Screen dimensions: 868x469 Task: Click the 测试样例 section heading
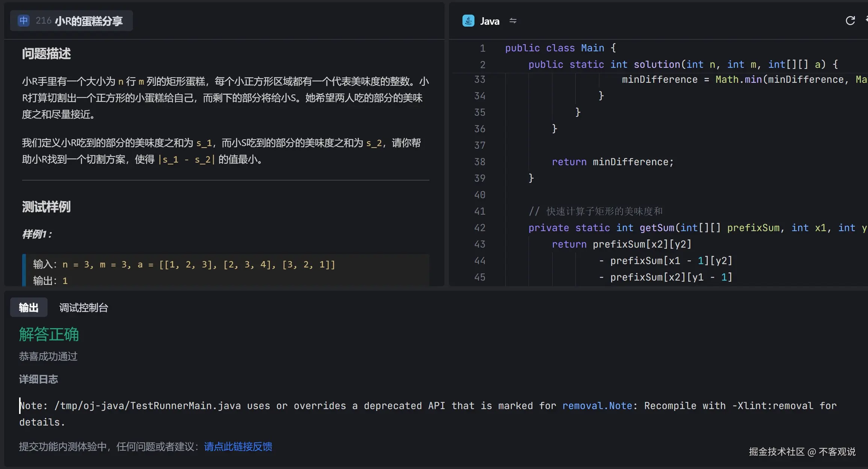46,207
